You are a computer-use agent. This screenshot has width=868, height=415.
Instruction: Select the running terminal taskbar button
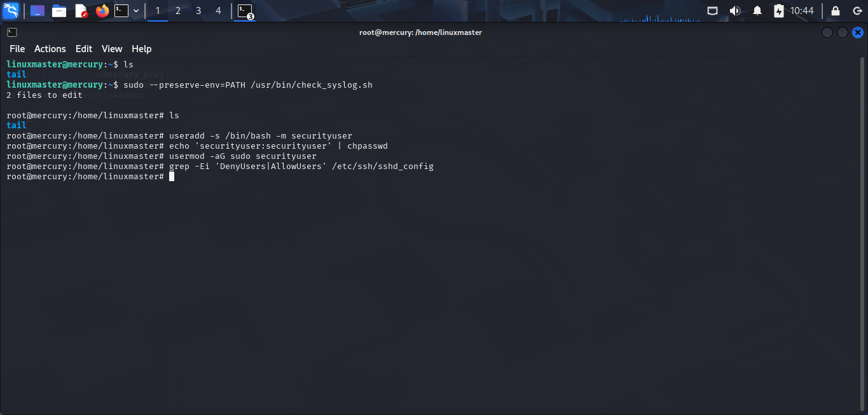tap(245, 11)
